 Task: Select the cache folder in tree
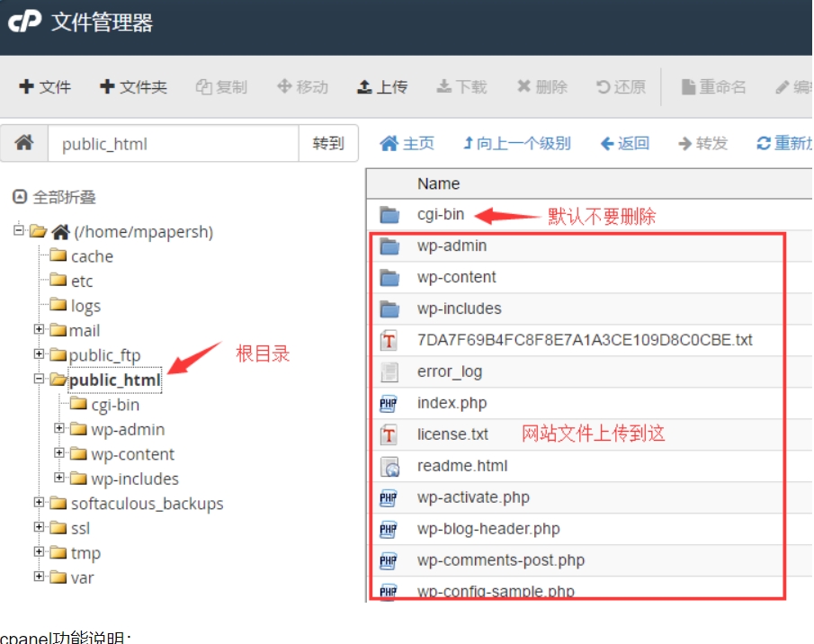coord(92,256)
